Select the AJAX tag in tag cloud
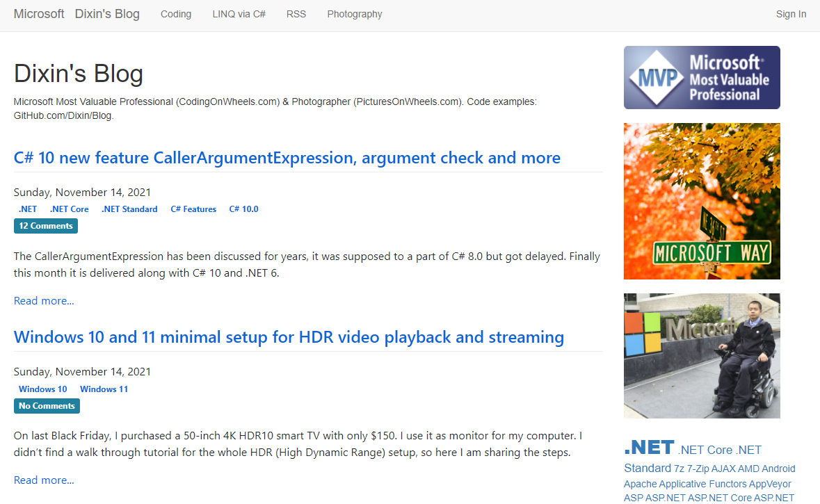Image resolution: width=820 pixels, height=504 pixels. click(723, 469)
